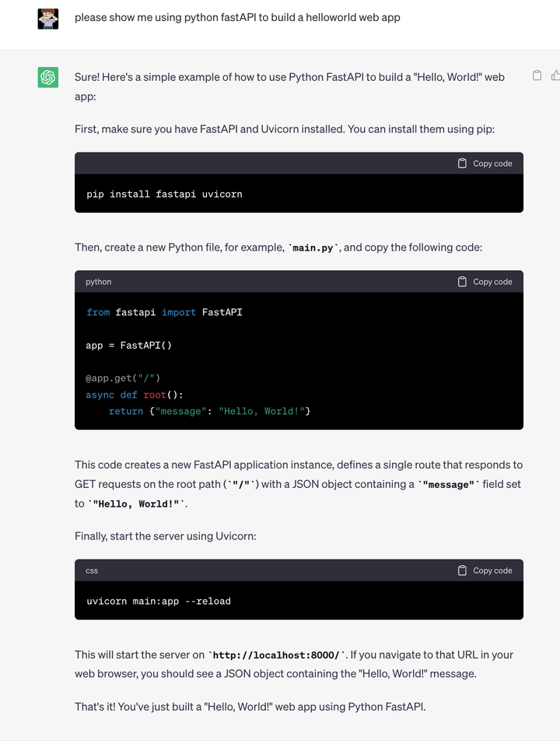Click the inline main.py filename
The height and width of the screenshot is (741, 560).
point(314,248)
